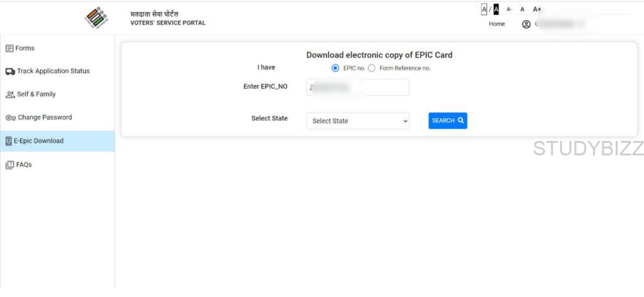Click the Forms document icon
644x297 pixels.
9,48
